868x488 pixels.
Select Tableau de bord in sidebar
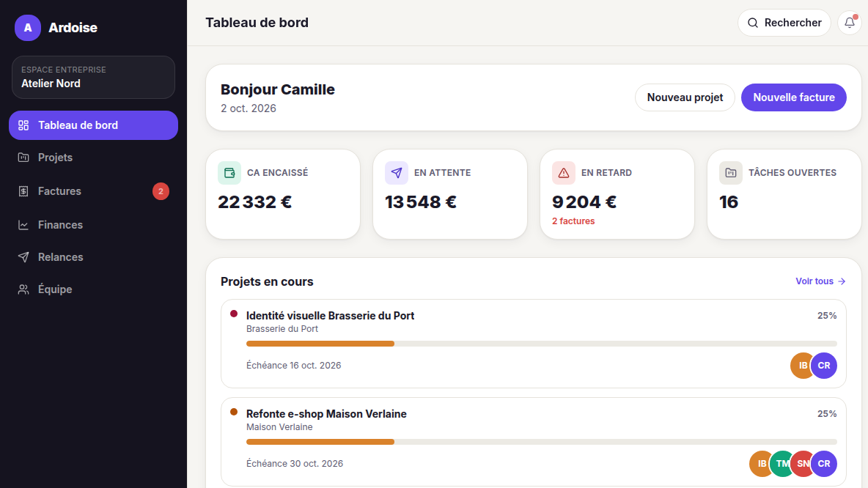point(94,125)
